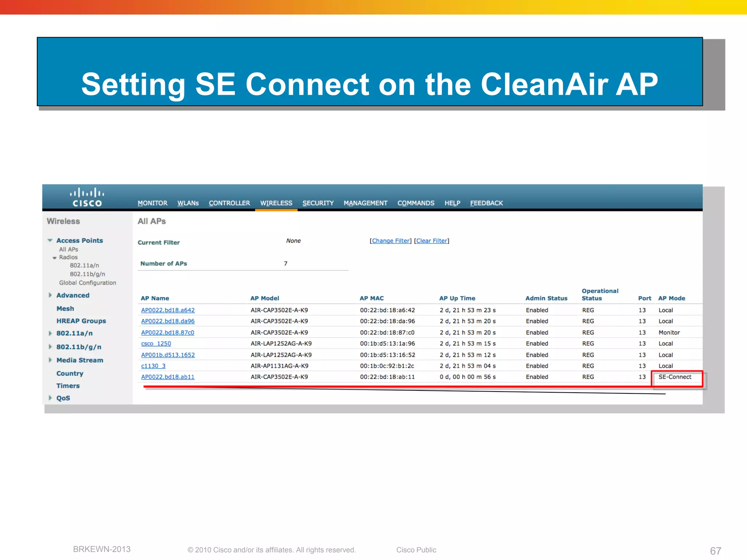Open Timers settings
747x560 pixels.
tap(68, 386)
